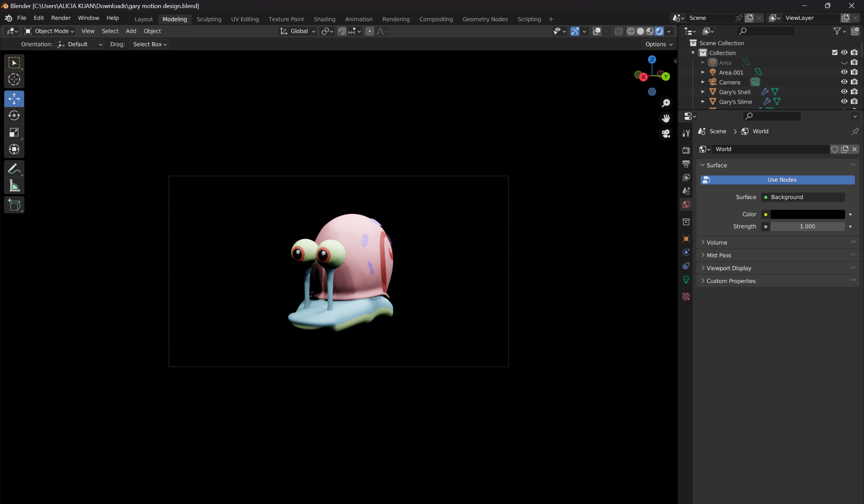Click the fake user shield for World
The image size is (864, 504).
834,149
